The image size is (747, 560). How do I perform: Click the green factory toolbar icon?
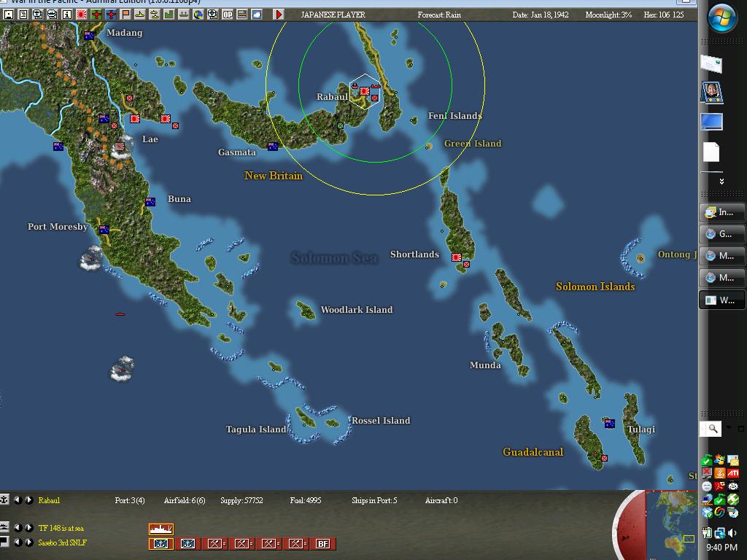coord(169,15)
